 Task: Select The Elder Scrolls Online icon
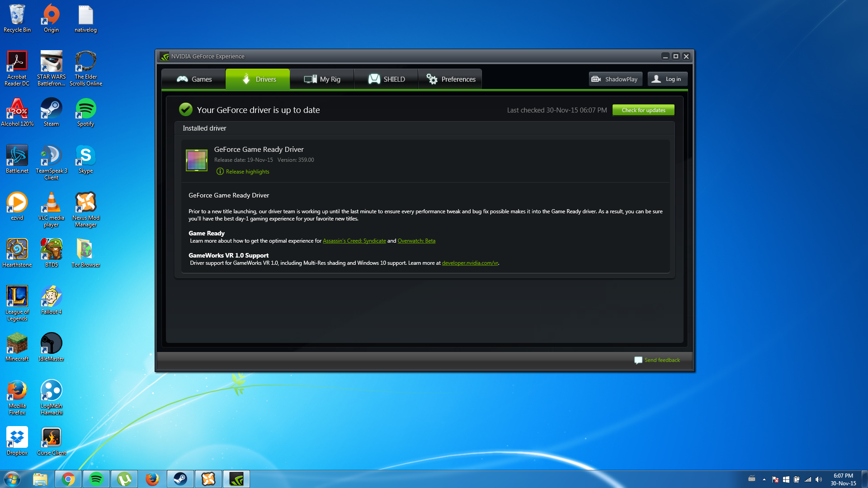(85, 68)
